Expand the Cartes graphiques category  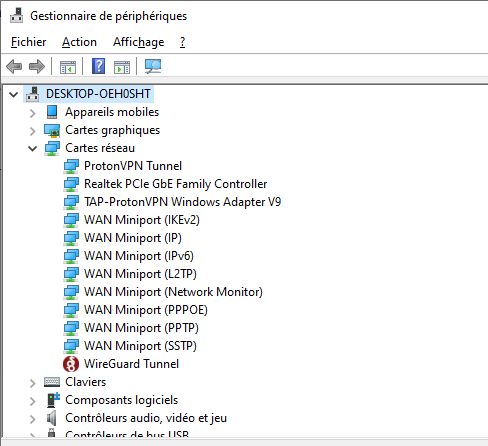(32, 131)
